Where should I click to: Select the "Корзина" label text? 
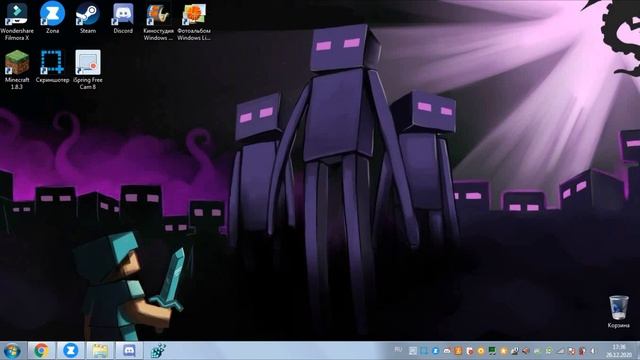pos(618,325)
